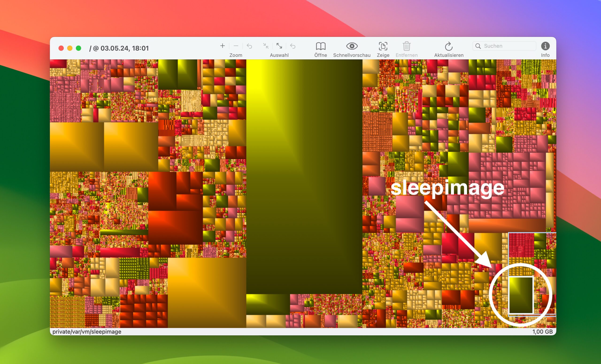This screenshot has width=601, height=364.
Task: Click the Zeige reveal-in-Finder icon
Action: coord(383,46)
